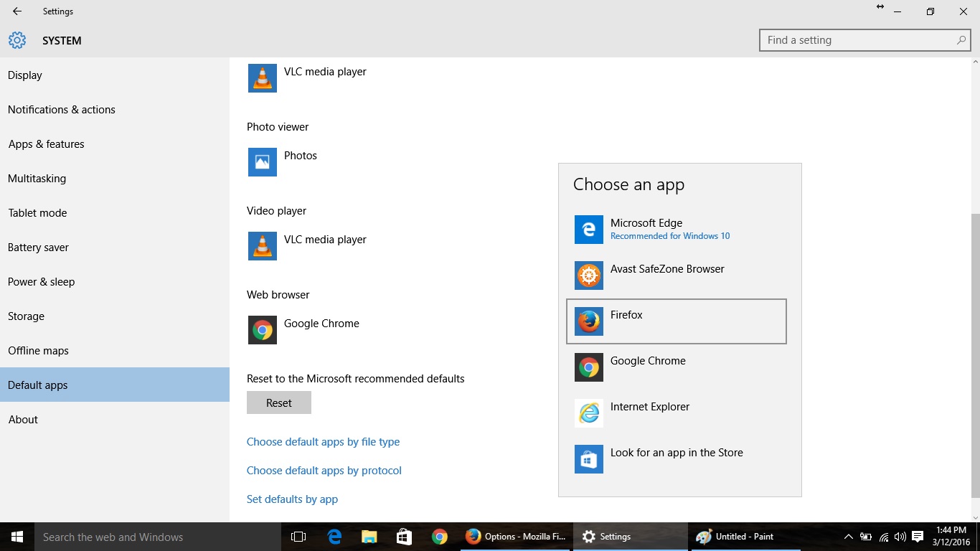Pick Internet Explorer from the app list
980x551 pixels.
[677, 413]
